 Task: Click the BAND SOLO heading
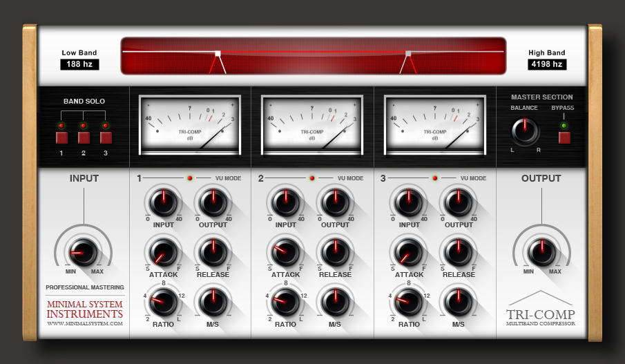coord(84,102)
